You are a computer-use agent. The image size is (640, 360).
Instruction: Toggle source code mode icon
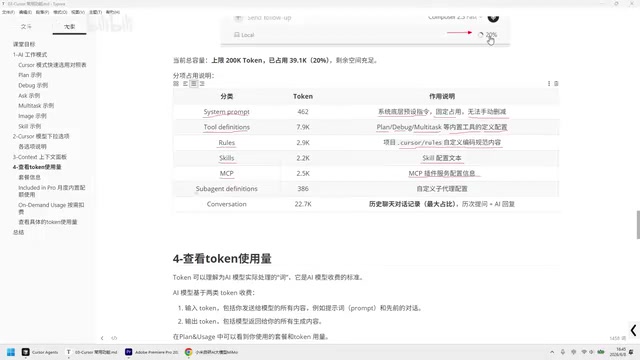point(114,338)
